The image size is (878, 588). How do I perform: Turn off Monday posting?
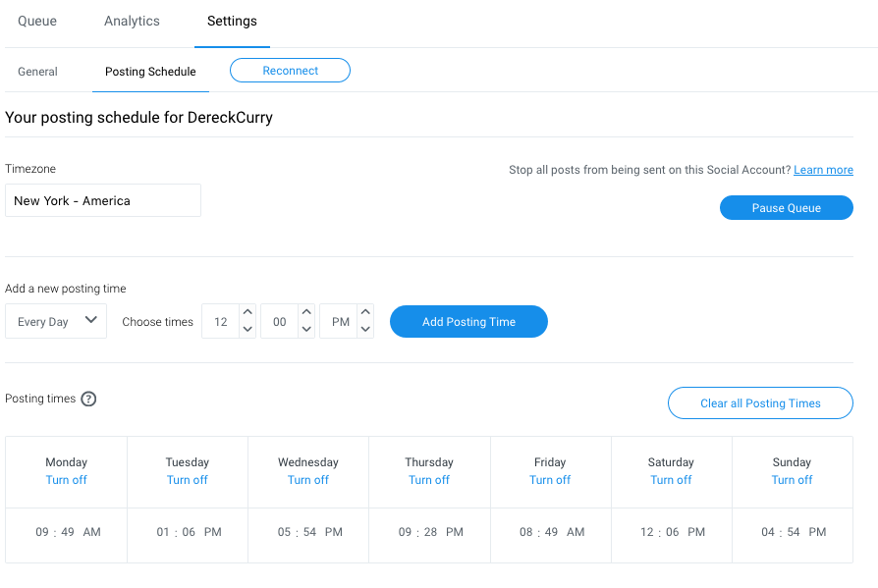pyautogui.click(x=66, y=480)
